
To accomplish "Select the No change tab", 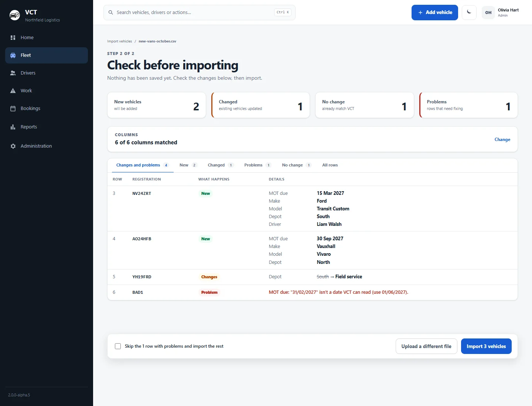I will pos(297,165).
